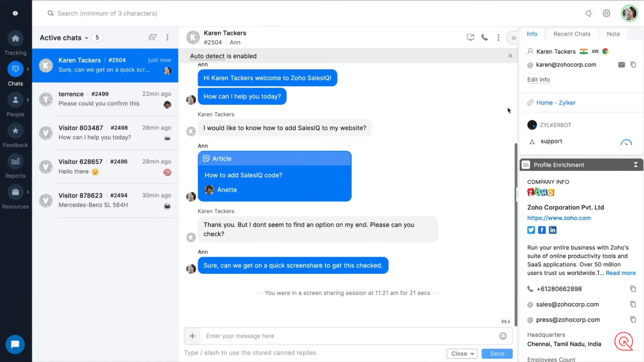This screenshot has width=644, height=362.
Task: Open terrence chat #2499
Action: (105, 99)
